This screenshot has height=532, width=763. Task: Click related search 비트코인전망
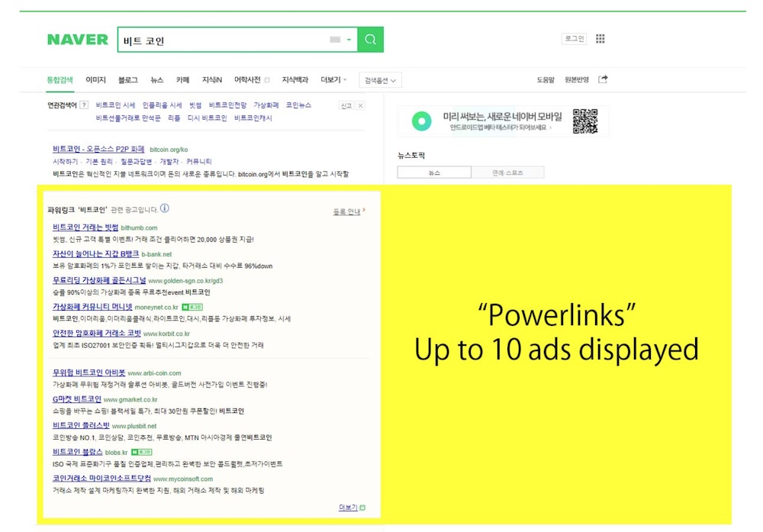pos(227,105)
